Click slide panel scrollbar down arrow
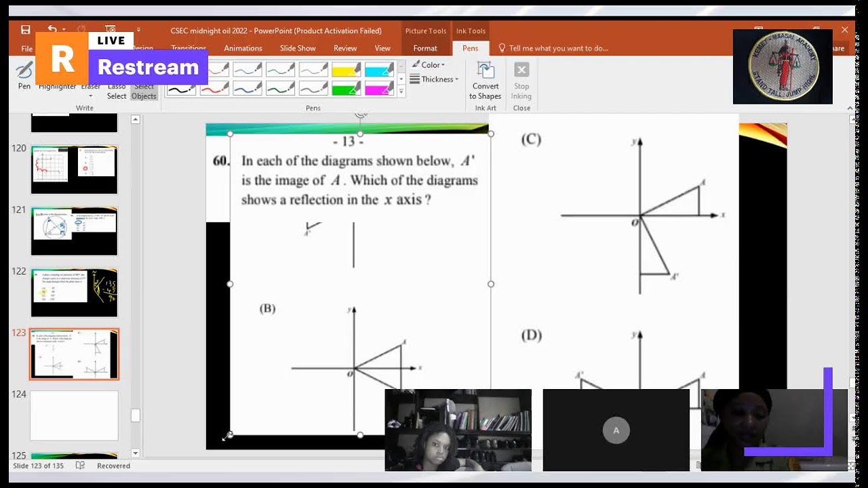868x488 pixels. [x=136, y=453]
